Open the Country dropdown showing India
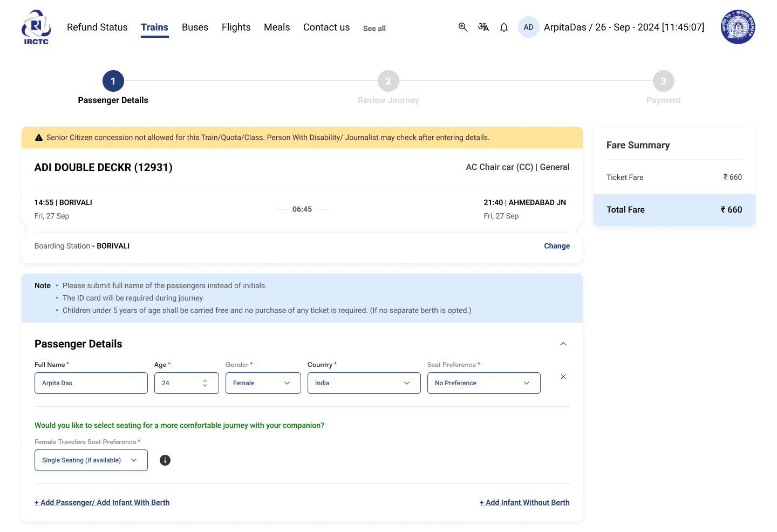Viewport: 777px width, 532px height. (364, 383)
